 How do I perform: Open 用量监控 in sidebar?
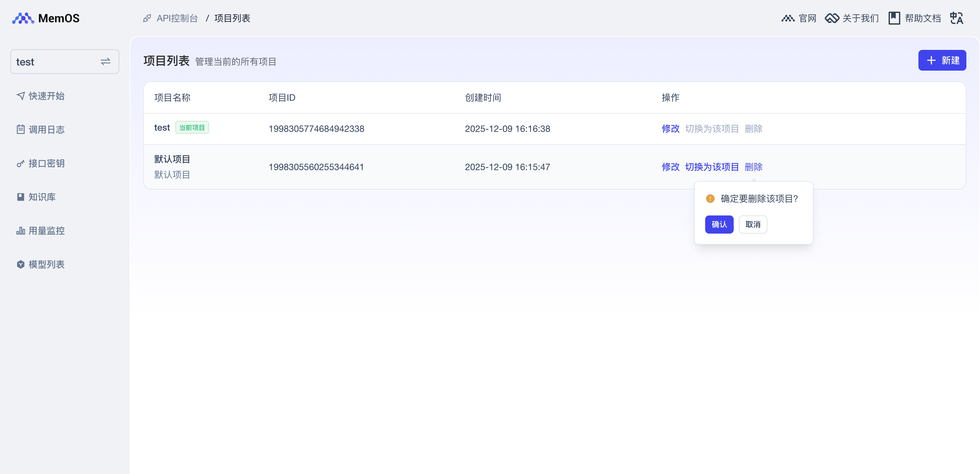click(46, 231)
